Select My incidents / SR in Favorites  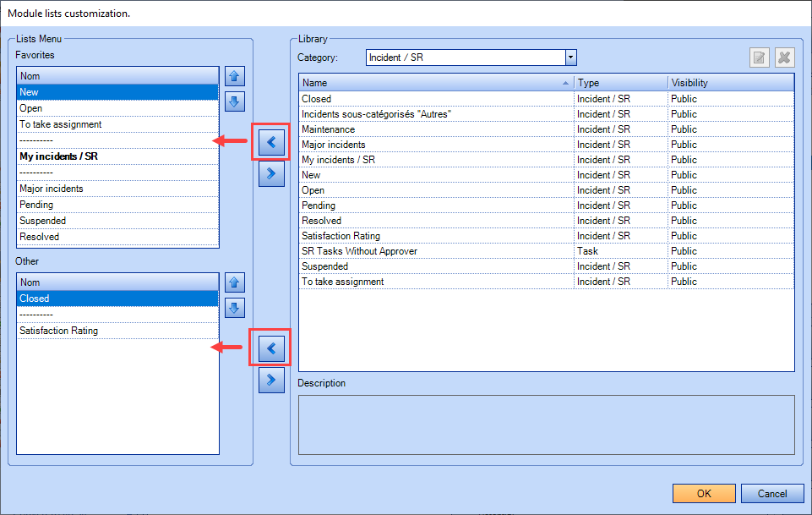[x=58, y=156]
